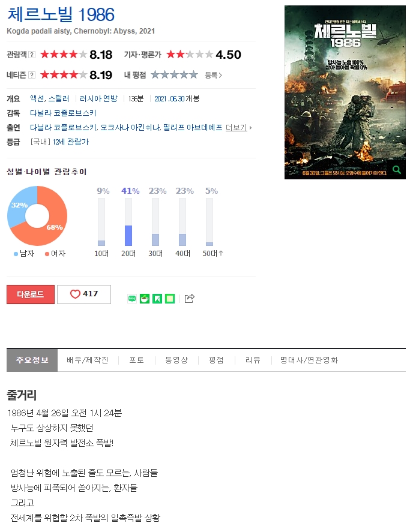Click the poster magnifier zoom icon
The height and width of the screenshot is (532, 407).
(x=396, y=170)
